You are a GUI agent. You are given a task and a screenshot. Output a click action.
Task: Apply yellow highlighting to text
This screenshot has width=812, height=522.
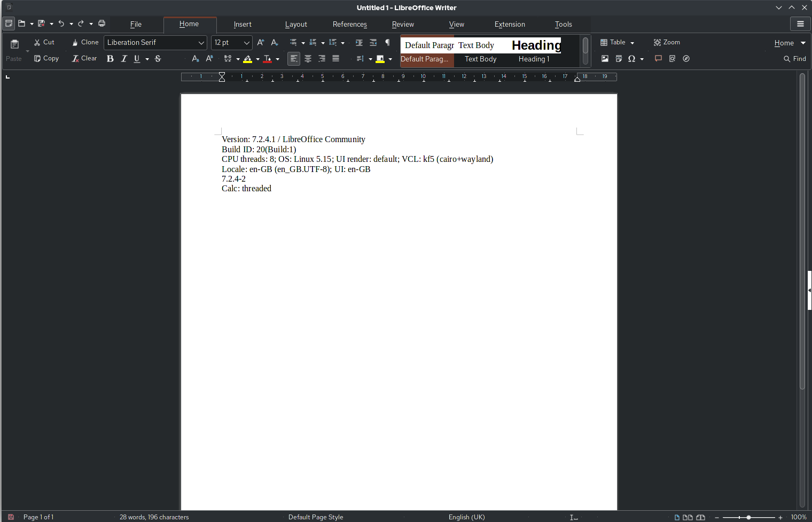(247, 59)
